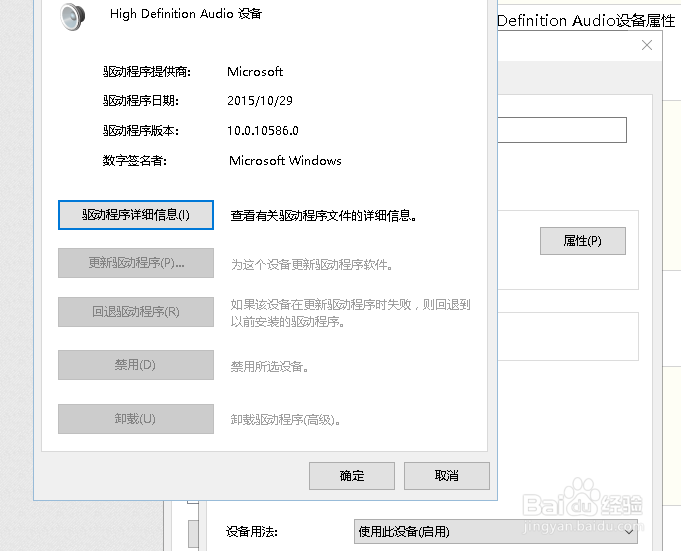Click description 禁用所选设备
Screen dimensions: 681x551
click(269, 367)
